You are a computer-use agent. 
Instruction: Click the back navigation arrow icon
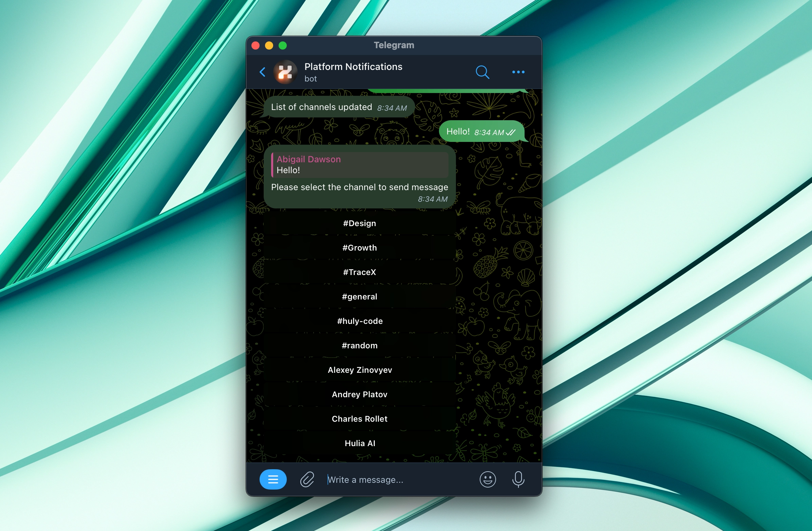(x=264, y=71)
